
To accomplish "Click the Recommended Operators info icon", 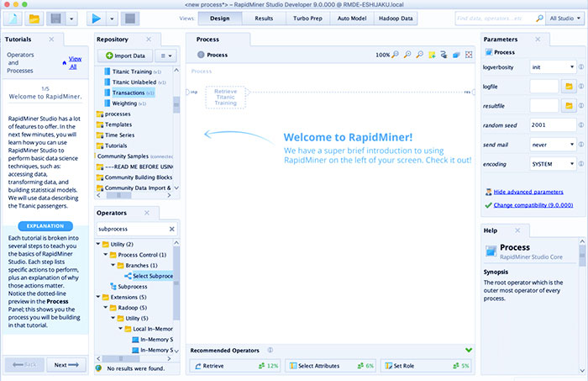I will tap(270, 350).
